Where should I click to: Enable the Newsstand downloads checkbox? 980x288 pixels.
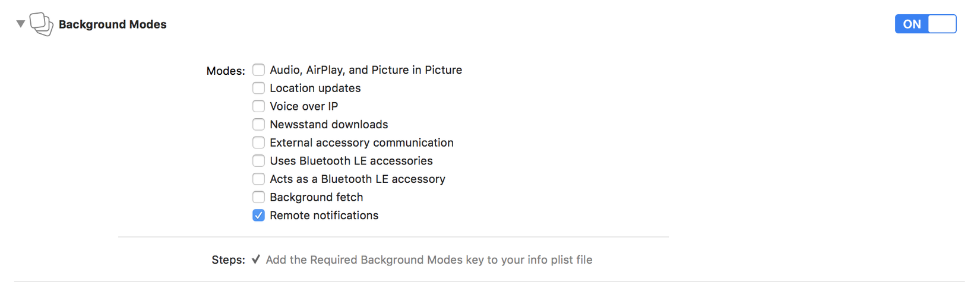pos(258,124)
